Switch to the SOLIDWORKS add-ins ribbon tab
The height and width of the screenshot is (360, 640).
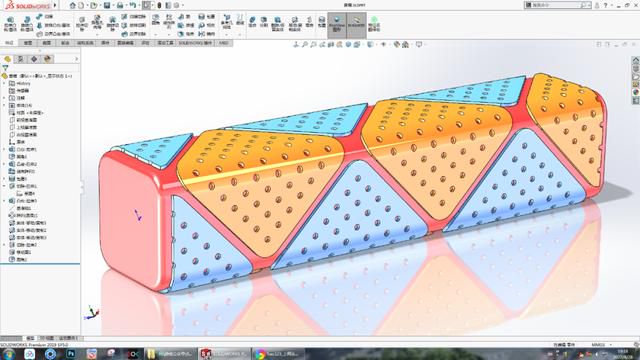pos(195,43)
